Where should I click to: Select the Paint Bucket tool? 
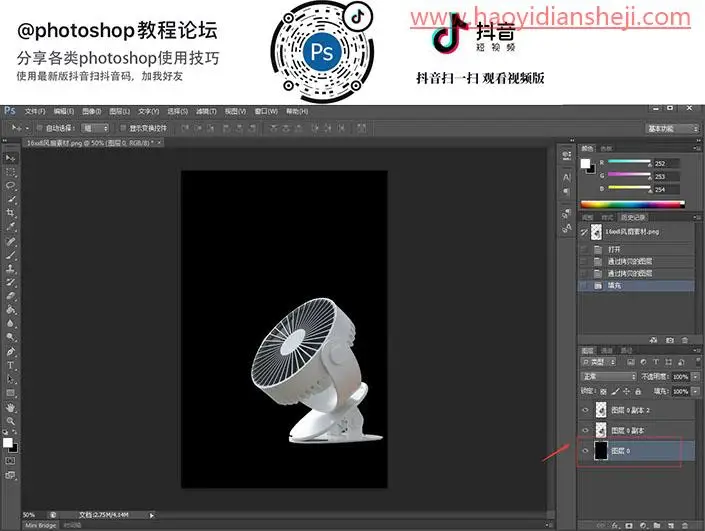(x=10, y=310)
